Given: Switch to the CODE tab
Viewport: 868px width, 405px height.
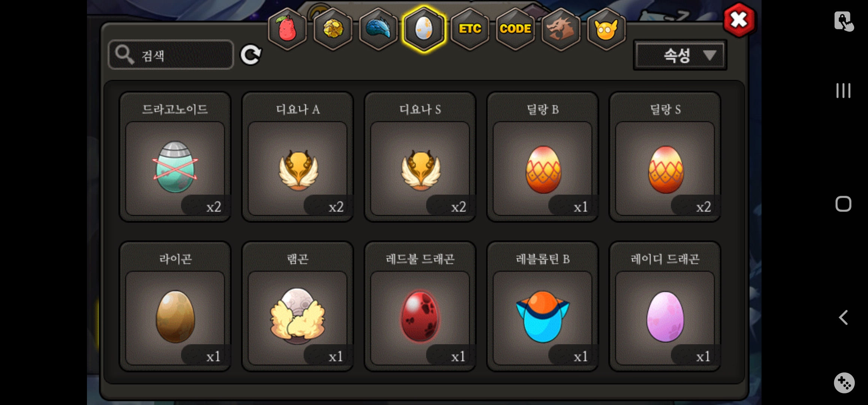Looking at the screenshot, I should 515,29.
